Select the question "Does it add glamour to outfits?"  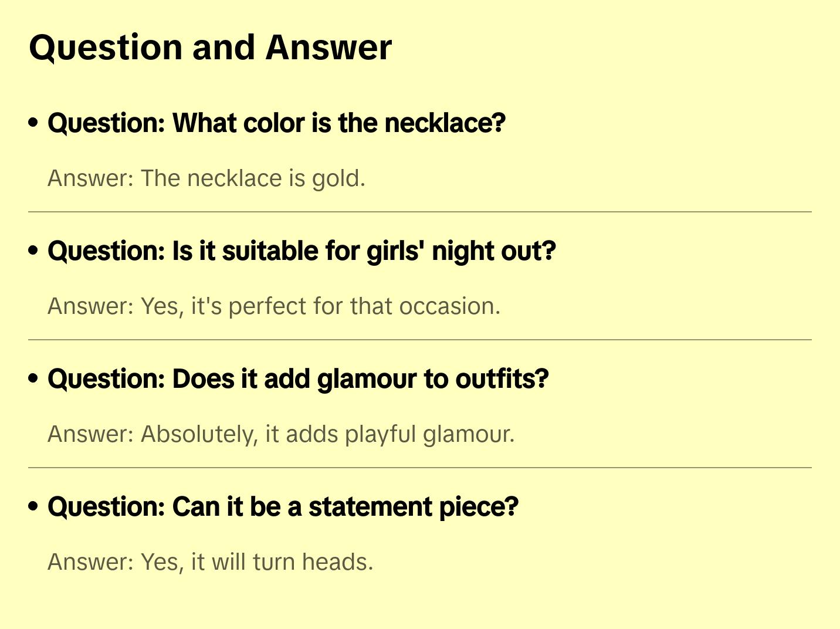(x=298, y=379)
